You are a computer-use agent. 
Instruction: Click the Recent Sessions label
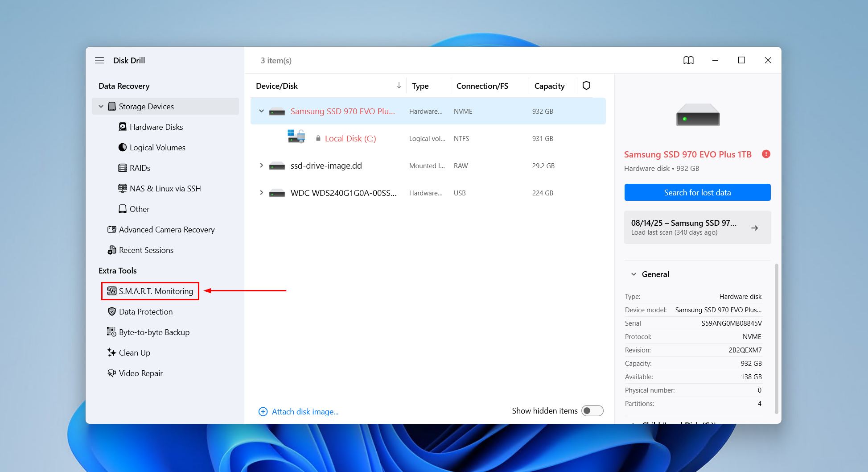(x=146, y=250)
